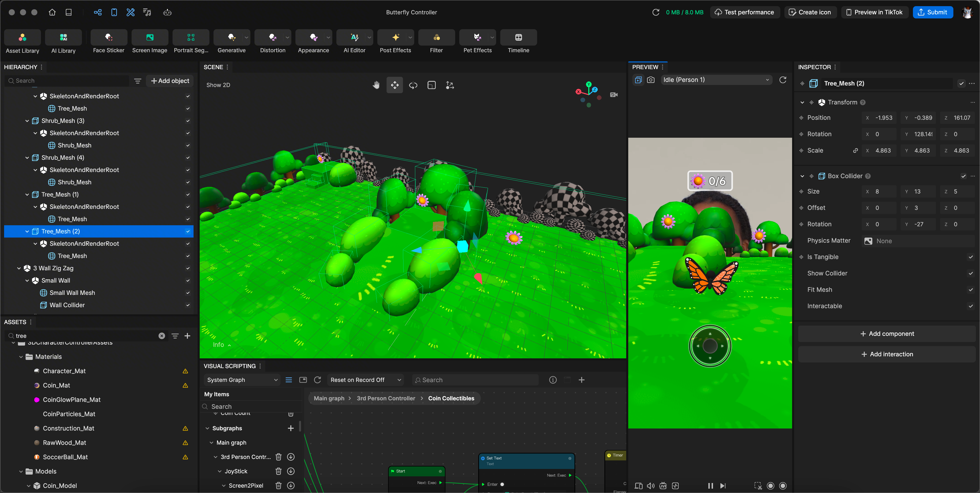The image size is (980, 493).
Task: Toggle visibility of Tree_Mesh (2) in hierarchy
Action: [188, 231]
